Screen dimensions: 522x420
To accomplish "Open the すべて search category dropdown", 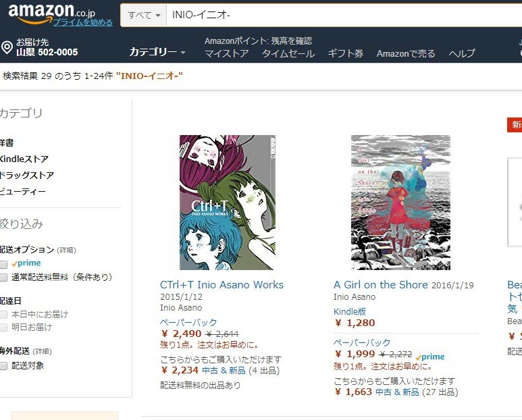I will coord(144,15).
